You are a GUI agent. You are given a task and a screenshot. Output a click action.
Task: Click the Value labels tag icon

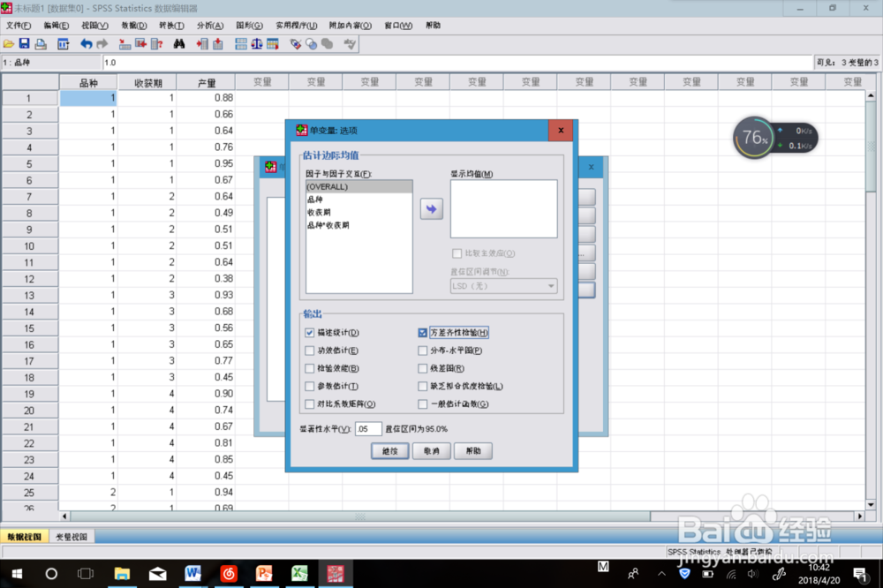coord(296,44)
